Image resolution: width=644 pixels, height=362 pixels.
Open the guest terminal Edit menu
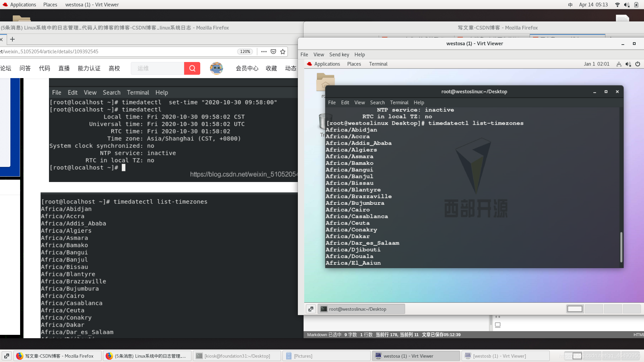[345, 103]
